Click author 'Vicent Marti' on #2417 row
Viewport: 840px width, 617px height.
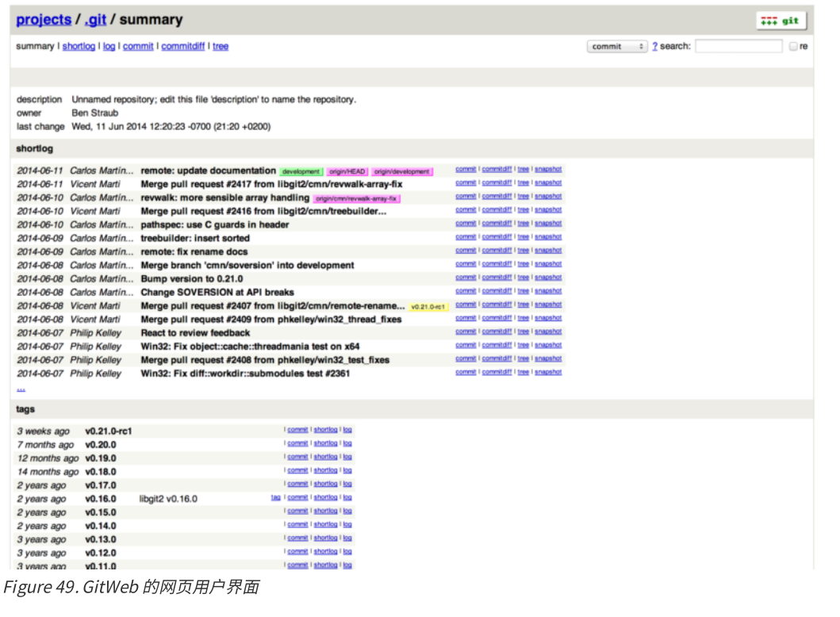(x=95, y=184)
